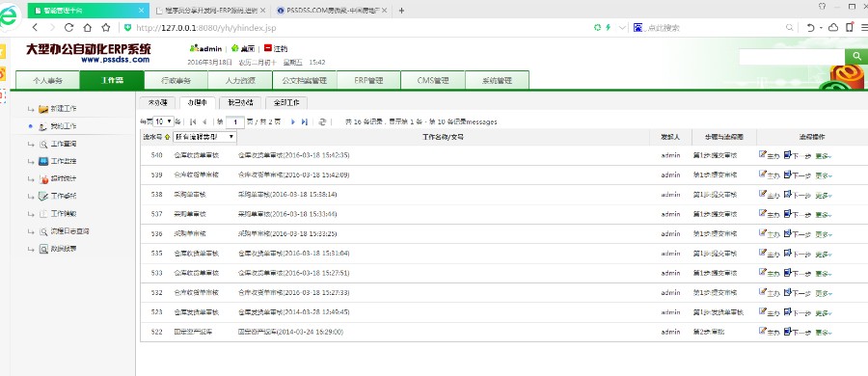Open the 系统管理 main tab
Viewport: 868px width, 376px height.
pos(497,80)
